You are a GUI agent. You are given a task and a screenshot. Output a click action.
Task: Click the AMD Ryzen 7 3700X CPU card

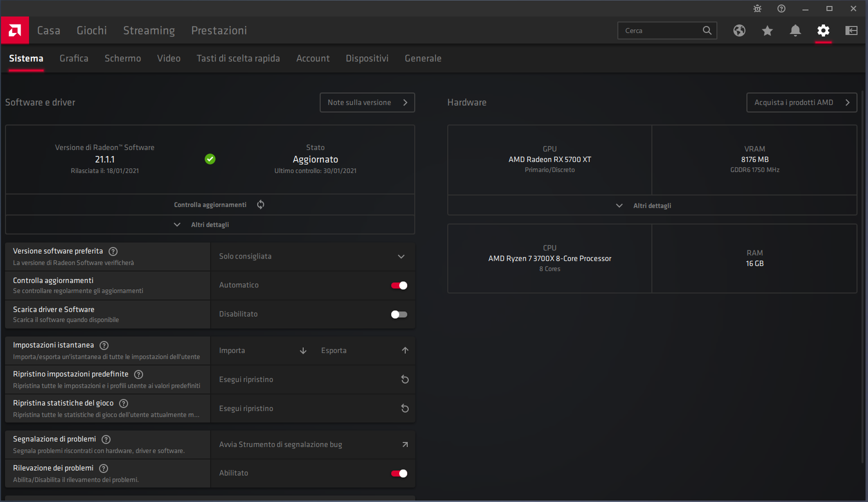(550, 258)
